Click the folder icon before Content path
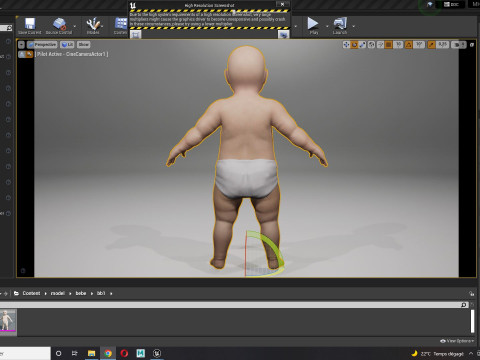Screen dimensions: 480x360 pos(16,293)
